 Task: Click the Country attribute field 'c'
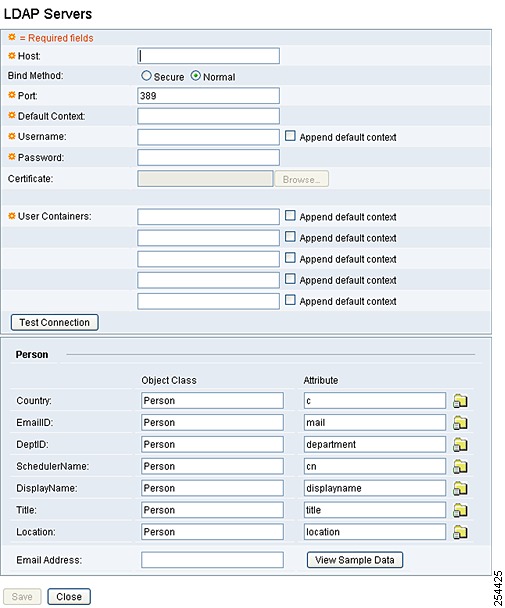pos(375,401)
